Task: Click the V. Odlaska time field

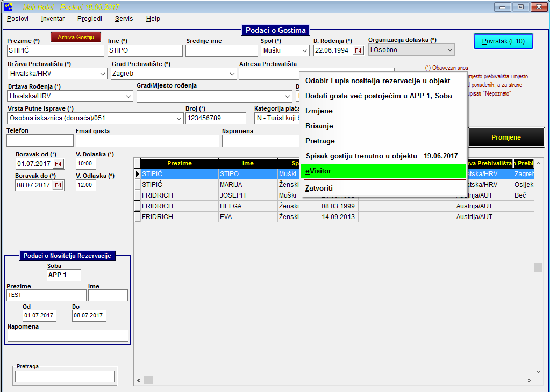Action: [x=85, y=185]
